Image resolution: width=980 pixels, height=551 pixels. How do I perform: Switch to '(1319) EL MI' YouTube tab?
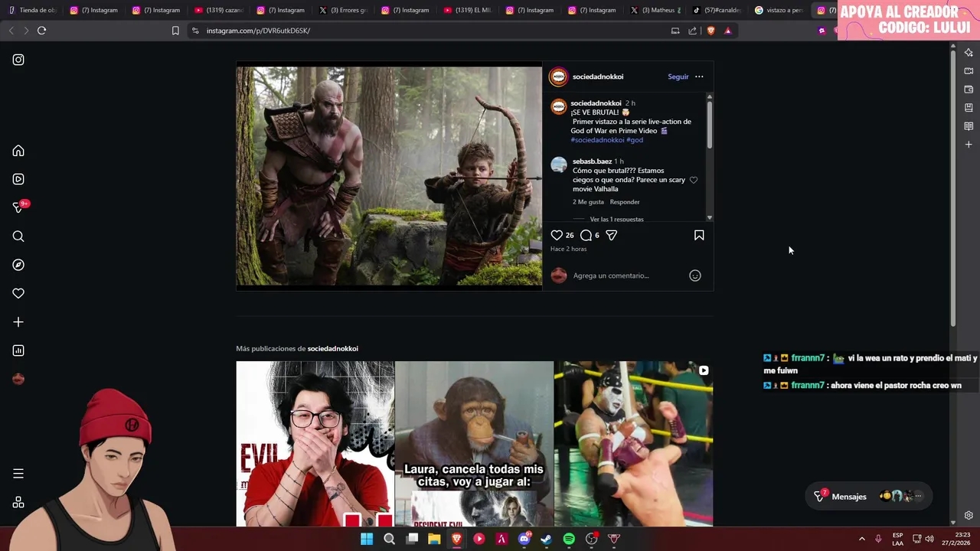(x=467, y=10)
